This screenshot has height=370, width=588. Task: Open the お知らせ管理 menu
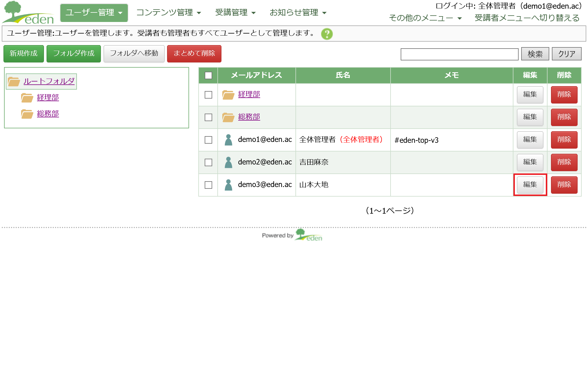pos(298,13)
